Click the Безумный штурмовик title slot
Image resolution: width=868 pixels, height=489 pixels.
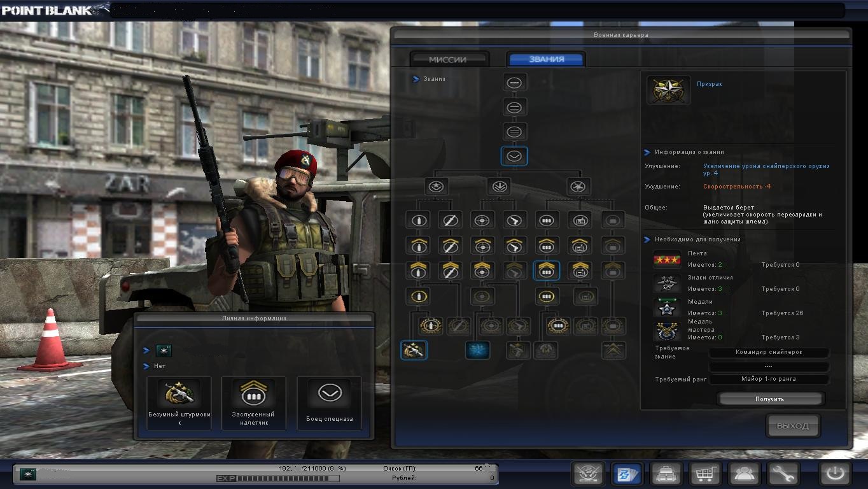179,402
